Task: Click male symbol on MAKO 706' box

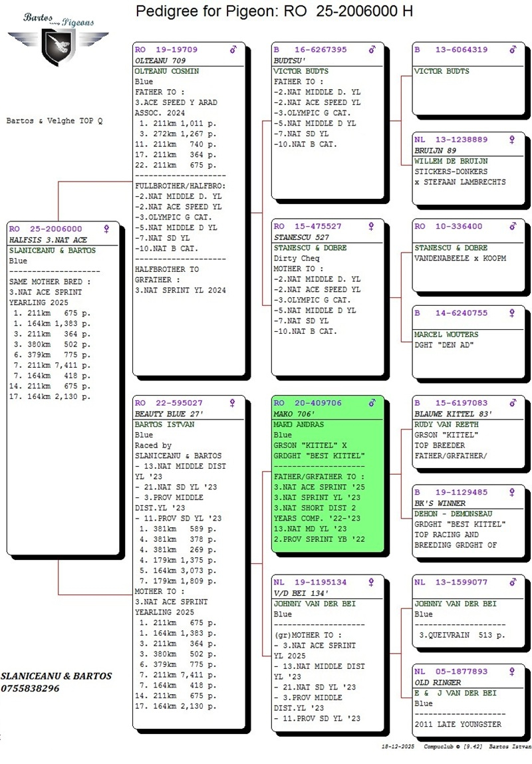Action: (372, 403)
